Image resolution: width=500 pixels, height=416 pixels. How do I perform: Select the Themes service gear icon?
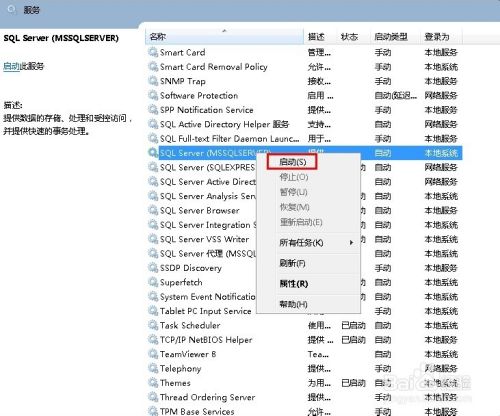point(153,383)
